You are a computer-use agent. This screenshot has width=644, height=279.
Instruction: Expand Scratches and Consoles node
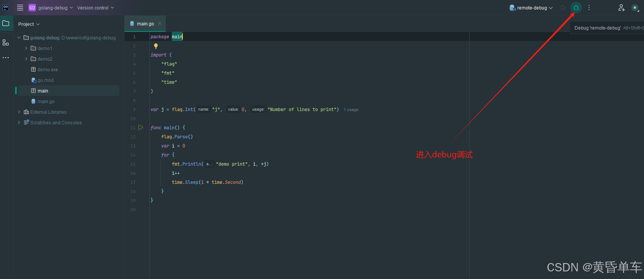tap(19, 122)
